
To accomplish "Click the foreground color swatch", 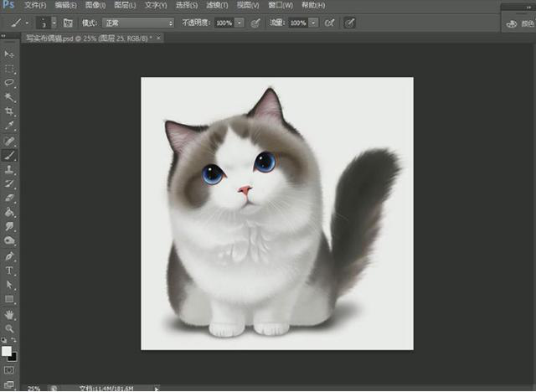I will click(7, 351).
